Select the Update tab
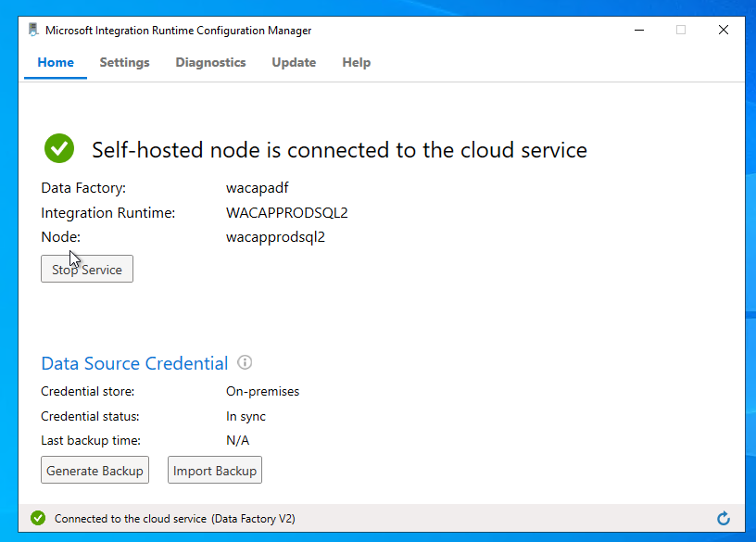 294,62
